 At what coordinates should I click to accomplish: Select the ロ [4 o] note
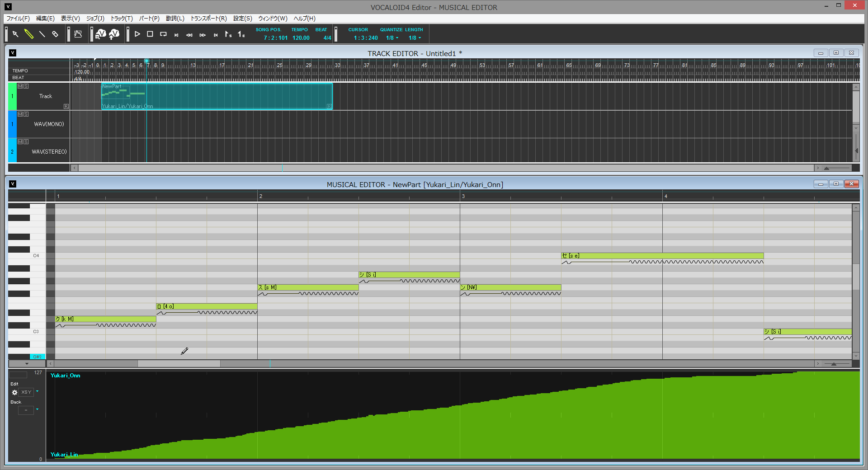coord(207,306)
